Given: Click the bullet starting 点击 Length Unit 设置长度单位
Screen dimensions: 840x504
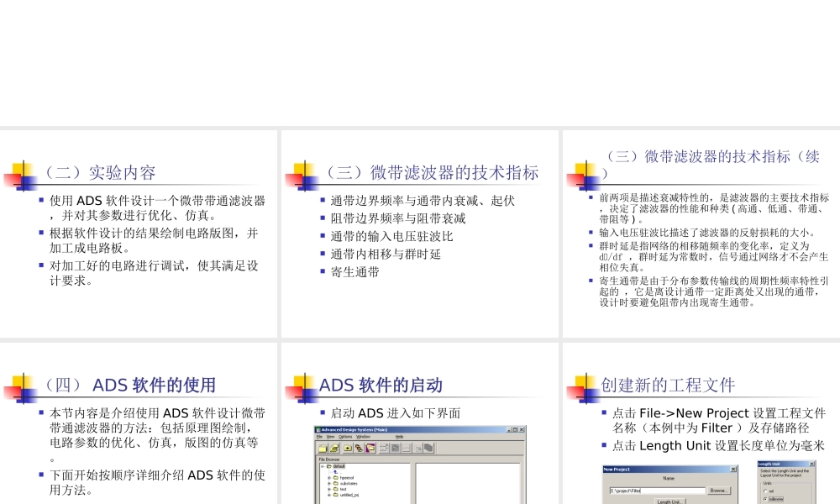Looking at the screenshot, I should (x=718, y=445).
